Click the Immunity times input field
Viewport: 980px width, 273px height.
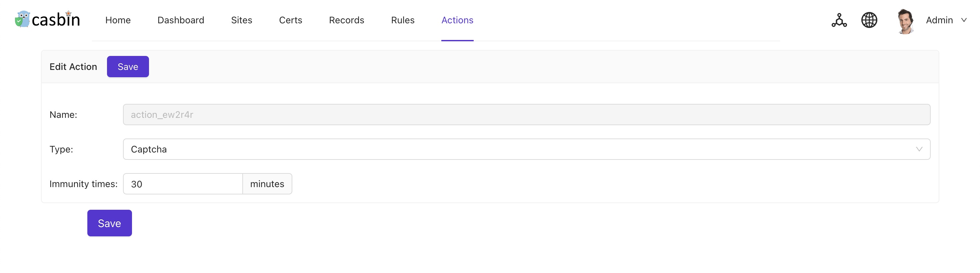pos(183,184)
